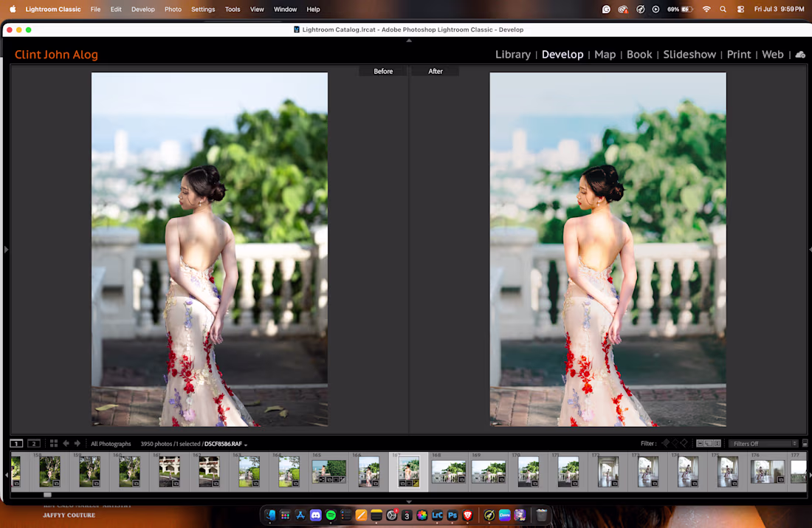Open the Web module

pos(773,55)
